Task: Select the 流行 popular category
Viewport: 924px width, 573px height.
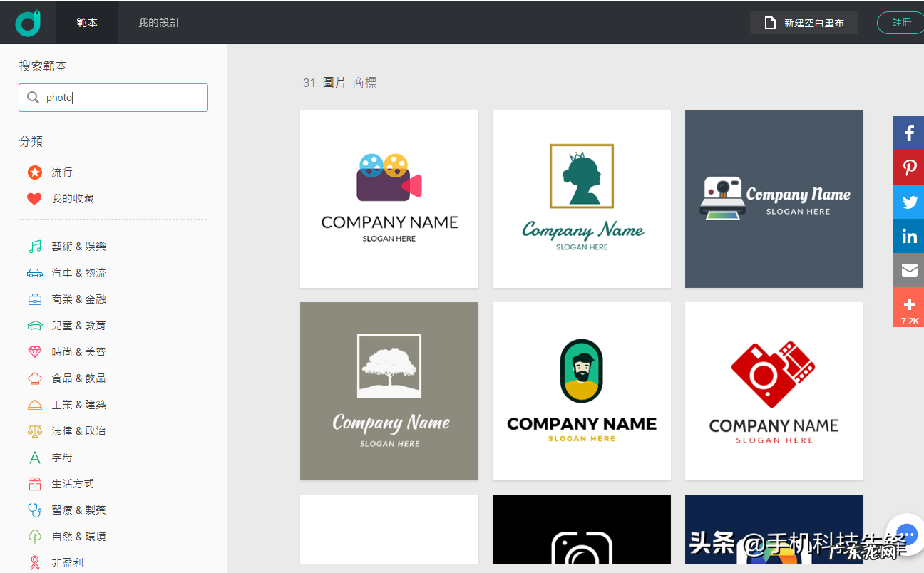Action: click(61, 172)
